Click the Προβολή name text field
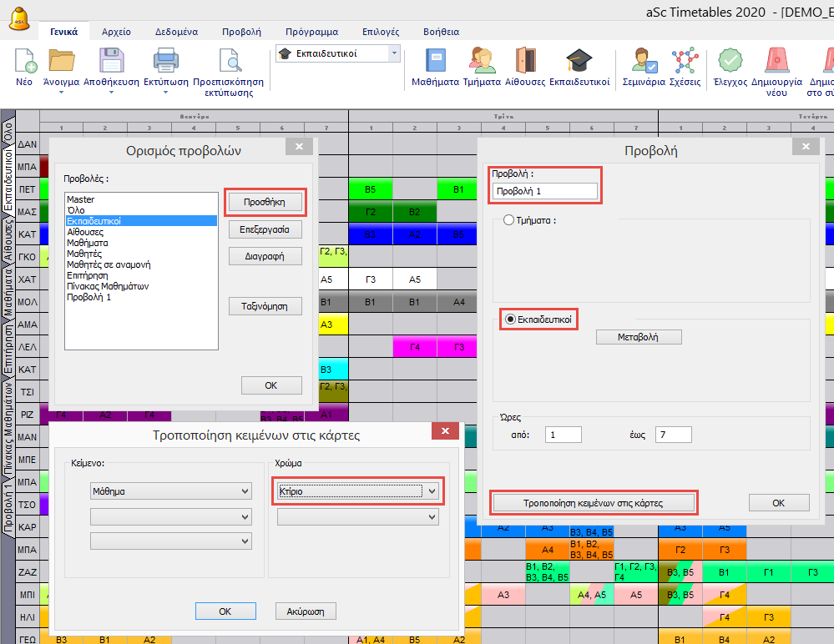 (545, 191)
